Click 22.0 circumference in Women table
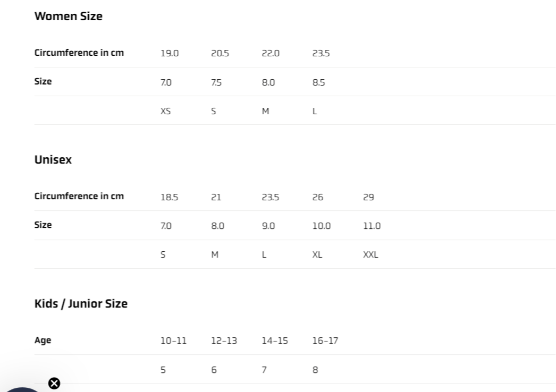 (x=271, y=53)
